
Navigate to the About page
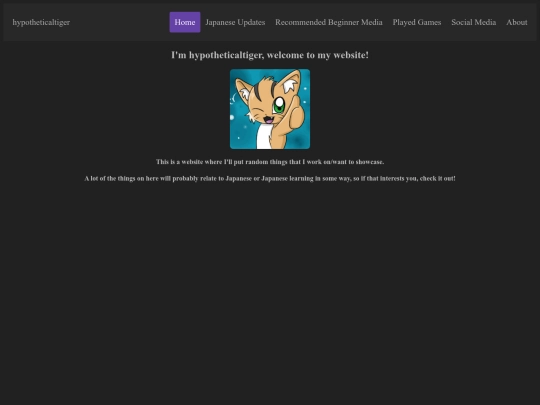pos(517,22)
